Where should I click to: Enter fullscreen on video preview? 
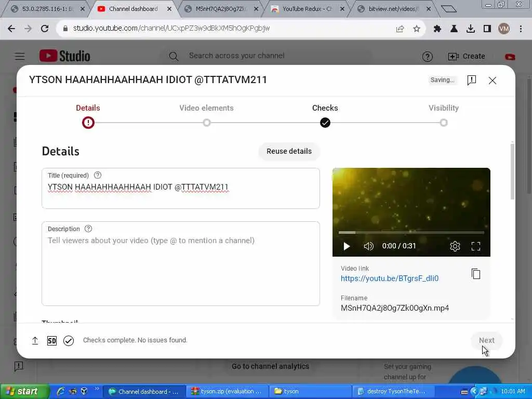point(476,246)
